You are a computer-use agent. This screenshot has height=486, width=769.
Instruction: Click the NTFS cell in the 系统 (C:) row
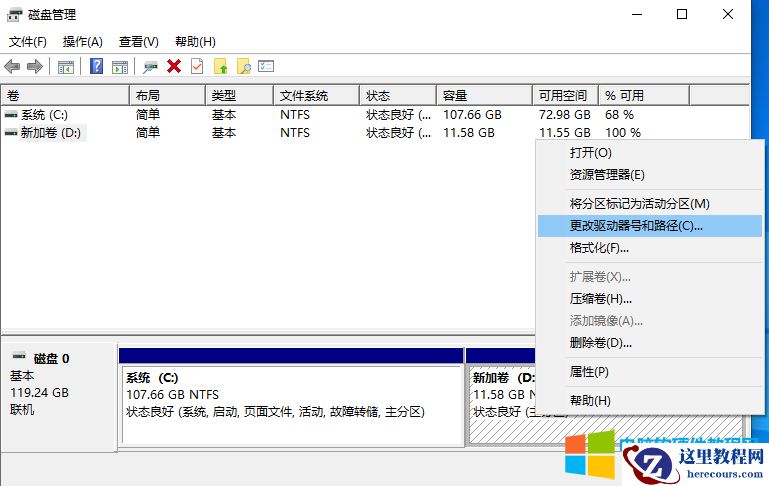(x=295, y=115)
